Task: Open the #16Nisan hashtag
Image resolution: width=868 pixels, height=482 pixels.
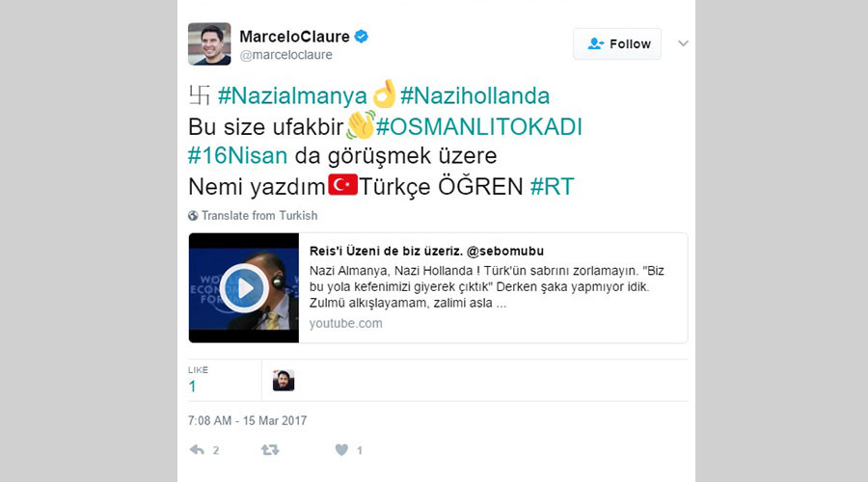Action: tap(238, 155)
